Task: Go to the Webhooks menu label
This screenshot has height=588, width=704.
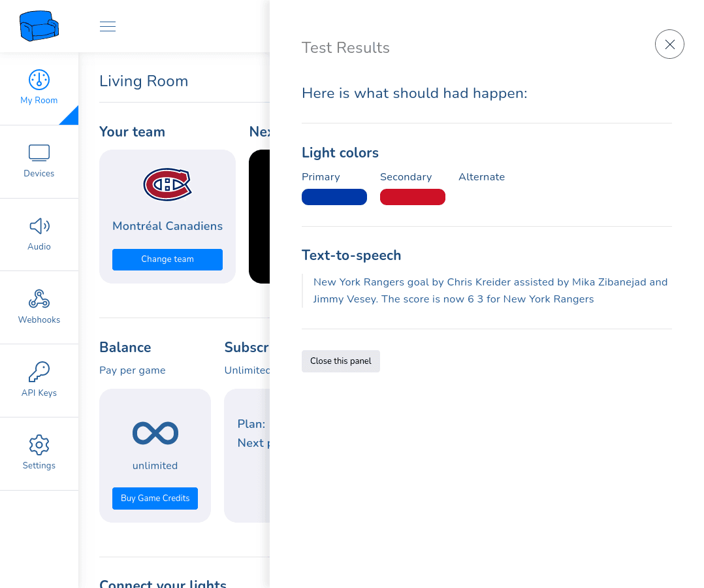Action: [39, 320]
